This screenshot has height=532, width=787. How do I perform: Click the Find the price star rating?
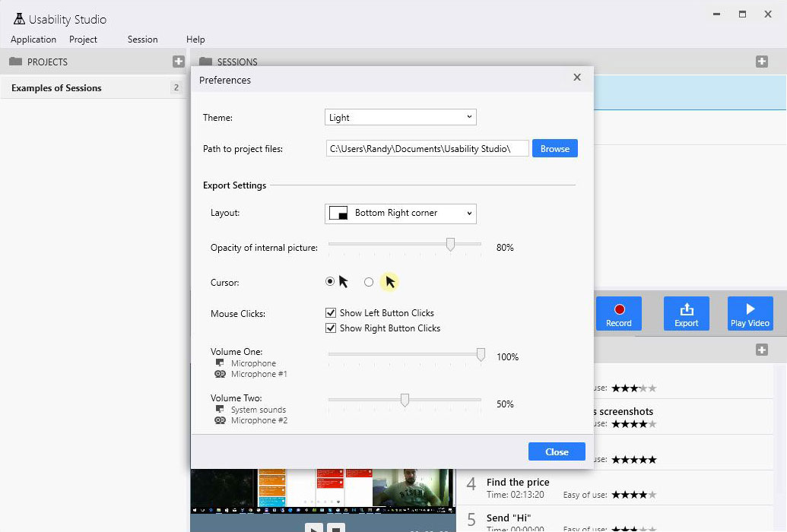[x=634, y=495]
